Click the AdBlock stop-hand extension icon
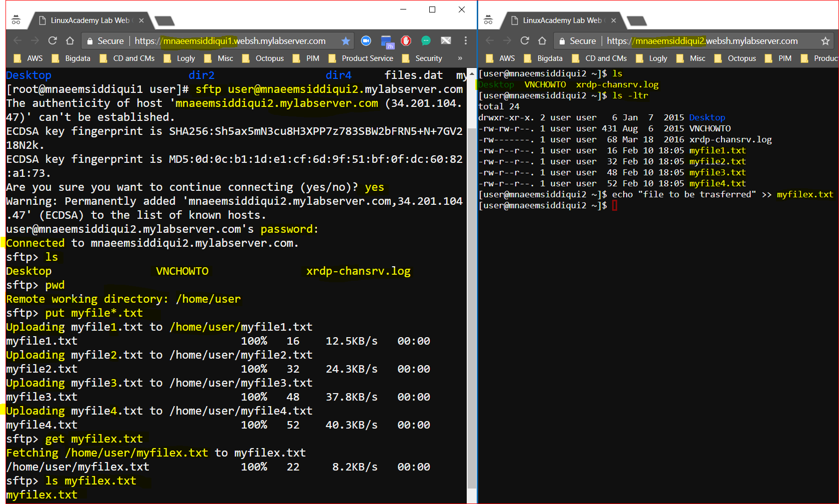 pos(406,41)
